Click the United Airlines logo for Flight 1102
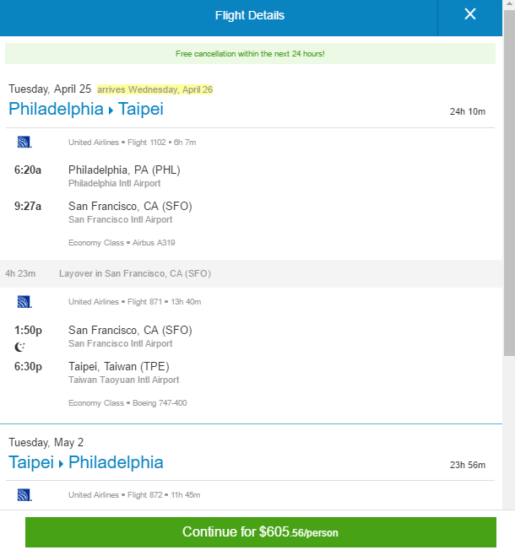Viewport: 515px width, 550px height. pos(25,142)
